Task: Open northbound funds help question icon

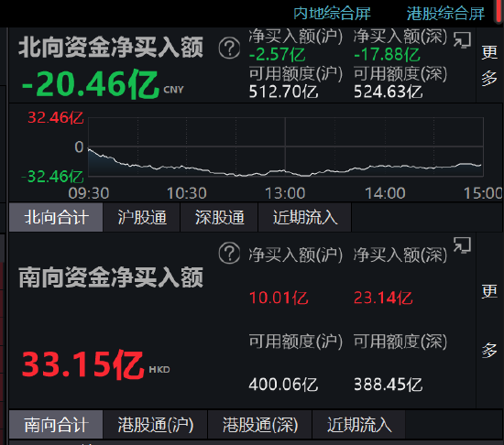Action: coord(229,49)
